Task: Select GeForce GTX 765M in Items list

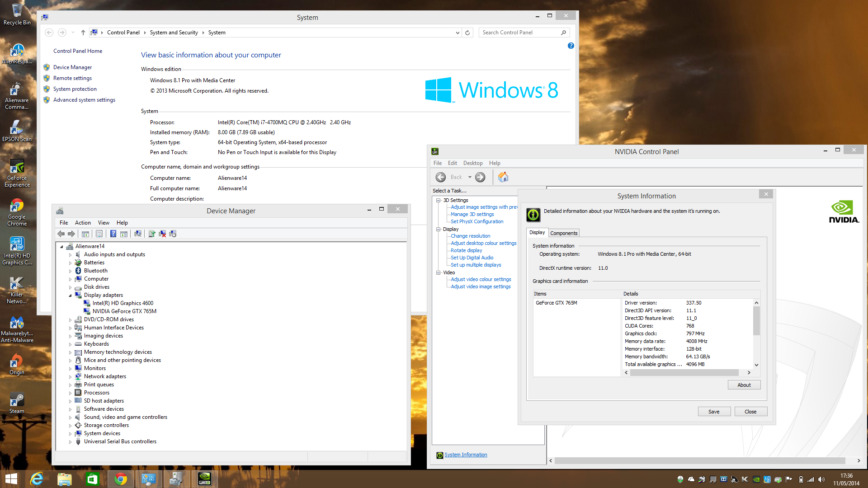Action: [x=557, y=303]
